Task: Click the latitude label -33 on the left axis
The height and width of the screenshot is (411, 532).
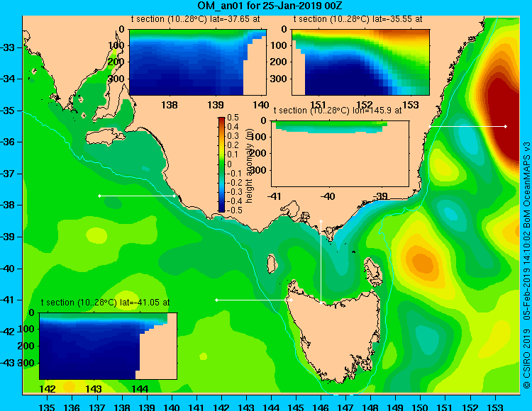Action: [7, 47]
